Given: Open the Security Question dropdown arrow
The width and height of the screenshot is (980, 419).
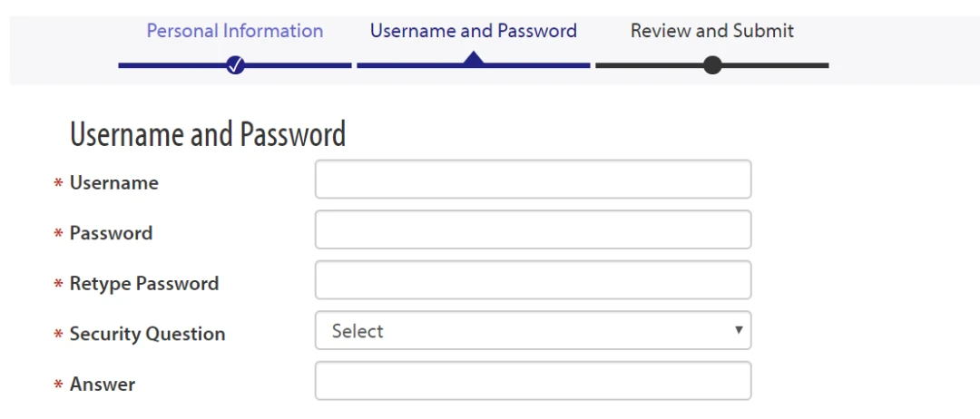Looking at the screenshot, I should pos(739,330).
